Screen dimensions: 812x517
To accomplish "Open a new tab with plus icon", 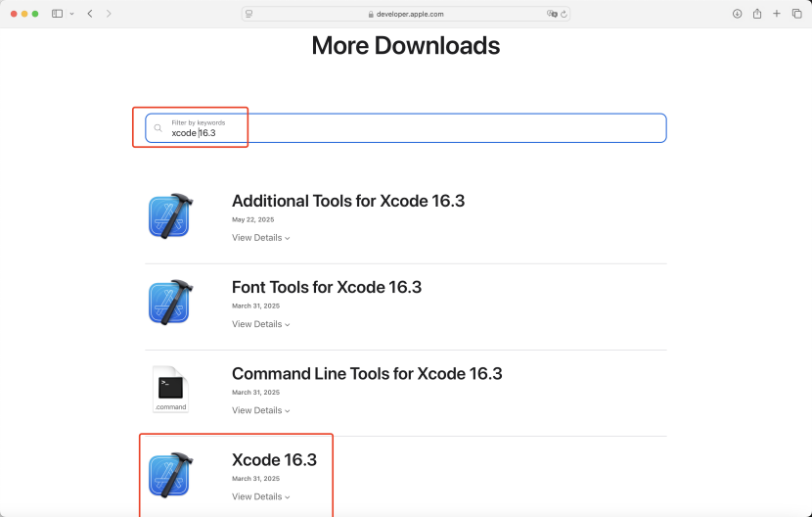I will [776, 14].
